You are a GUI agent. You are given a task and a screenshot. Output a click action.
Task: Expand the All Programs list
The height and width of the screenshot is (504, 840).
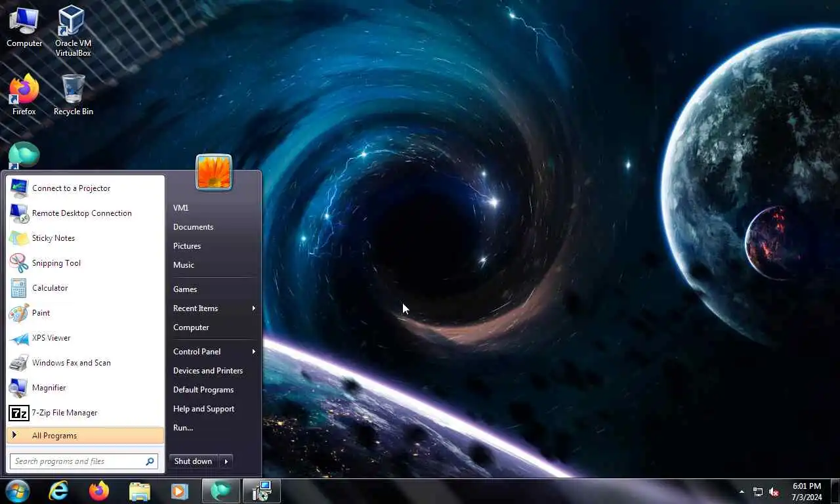coord(85,436)
